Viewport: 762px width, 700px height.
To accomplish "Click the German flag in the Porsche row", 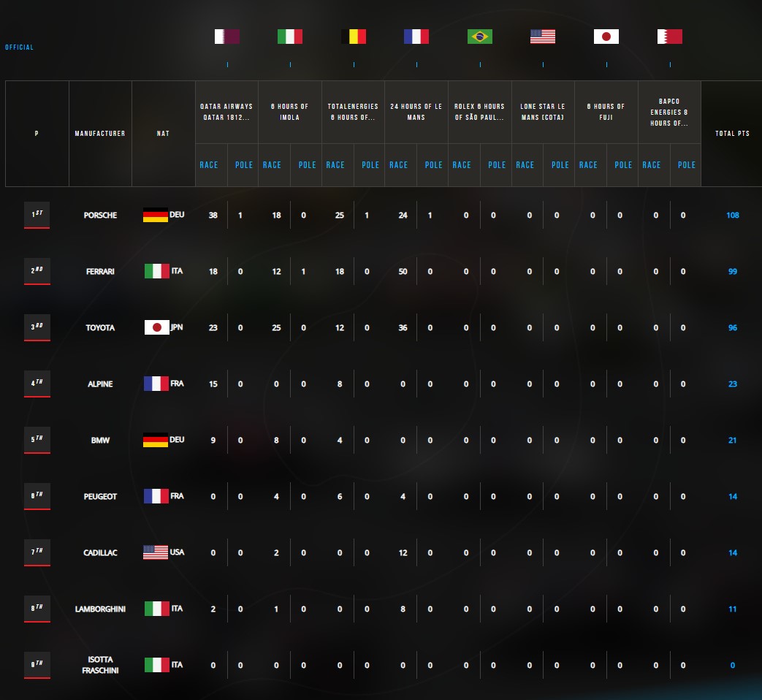I will click(x=156, y=215).
